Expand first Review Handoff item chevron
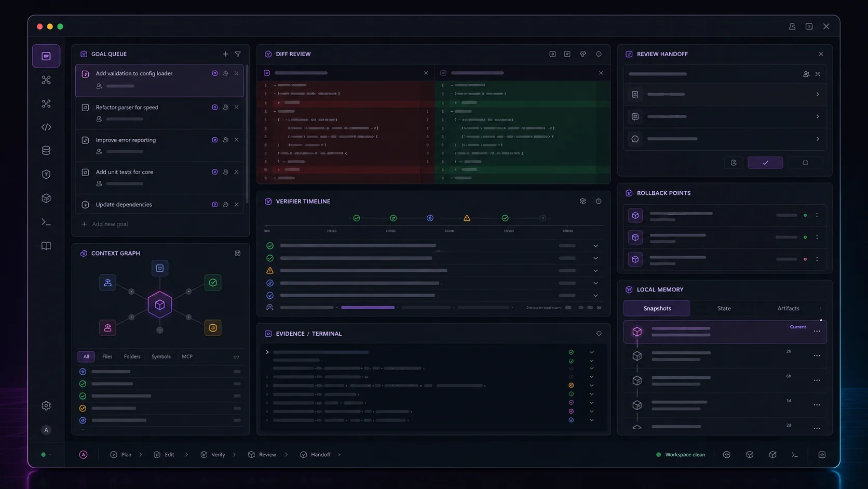Image resolution: width=868 pixels, height=489 pixels. 818,95
